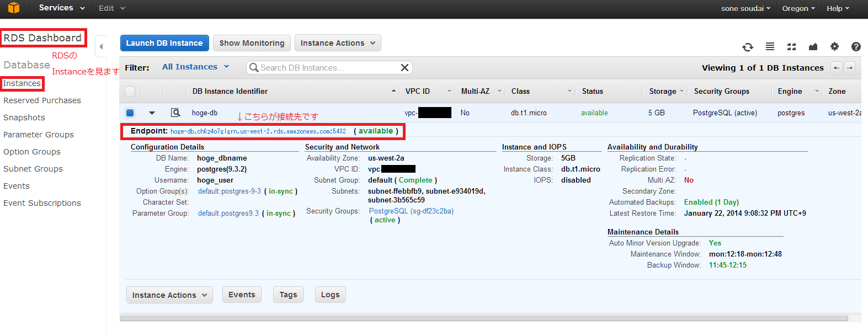
Task: Open the default:postgres-9-3 option group link
Action: tap(230, 191)
